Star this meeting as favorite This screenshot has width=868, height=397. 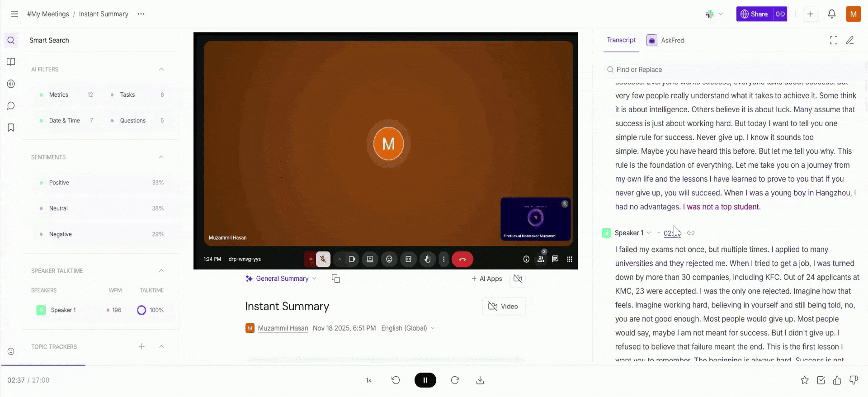pyautogui.click(x=805, y=380)
